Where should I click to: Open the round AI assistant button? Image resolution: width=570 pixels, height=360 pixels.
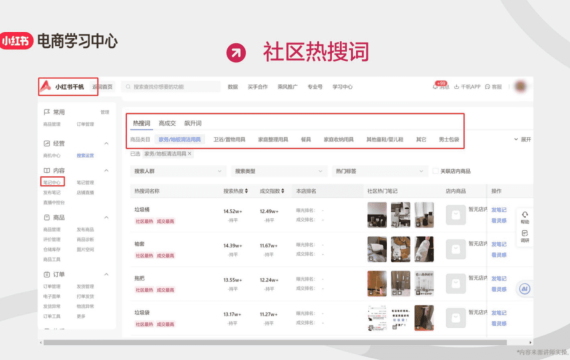pos(524,289)
